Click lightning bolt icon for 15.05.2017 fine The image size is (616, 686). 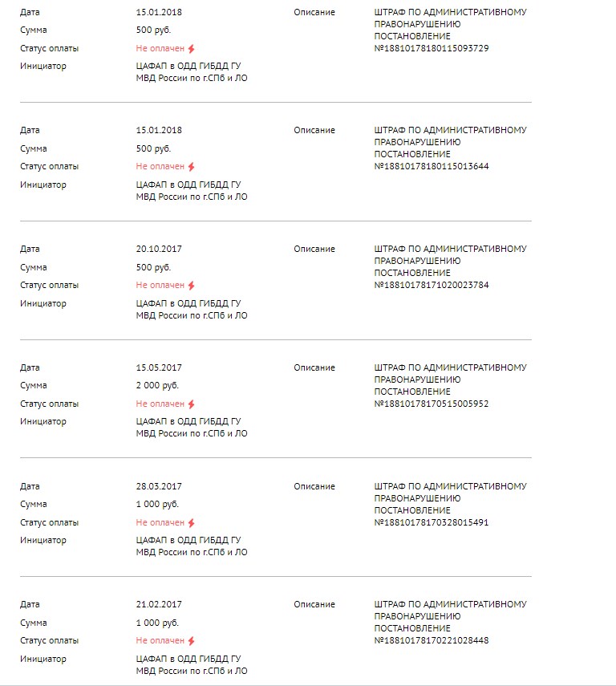pos(191,404)
